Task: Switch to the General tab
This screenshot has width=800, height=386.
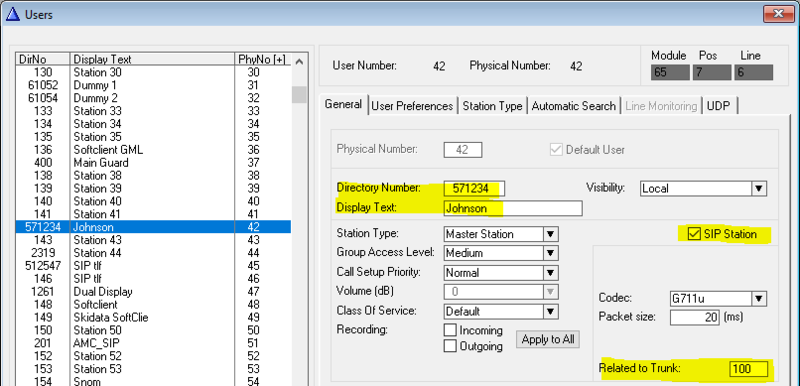Action: click(343, 105)
